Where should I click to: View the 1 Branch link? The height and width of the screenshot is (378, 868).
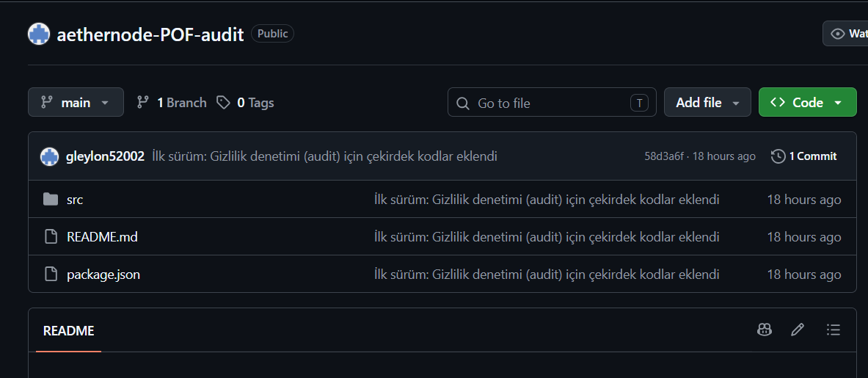tap(172, 102)
